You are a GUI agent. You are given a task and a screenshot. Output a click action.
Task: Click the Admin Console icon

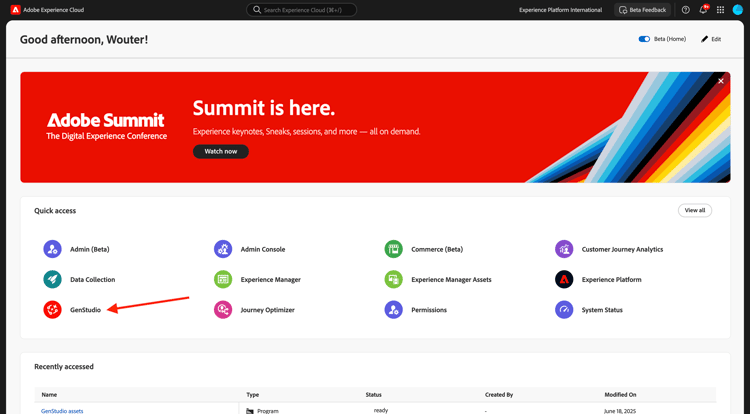pyautogui.click(x=223, y=249)
